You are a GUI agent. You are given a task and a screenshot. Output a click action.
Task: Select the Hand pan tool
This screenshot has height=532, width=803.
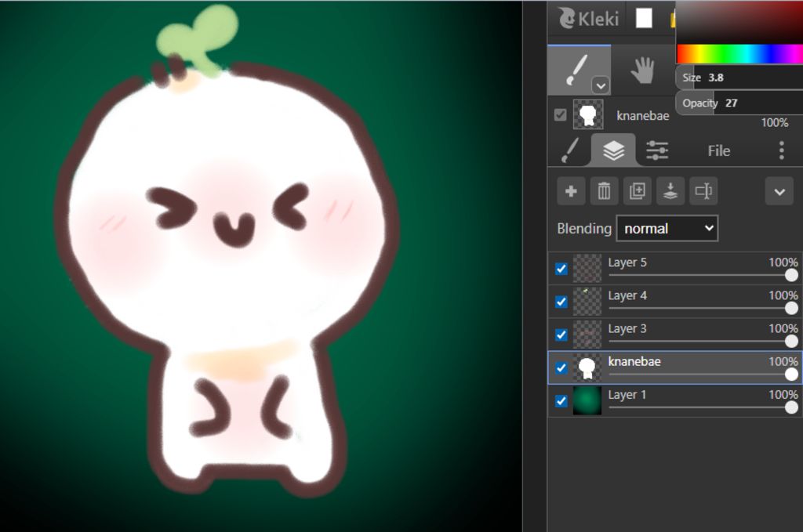642,71
